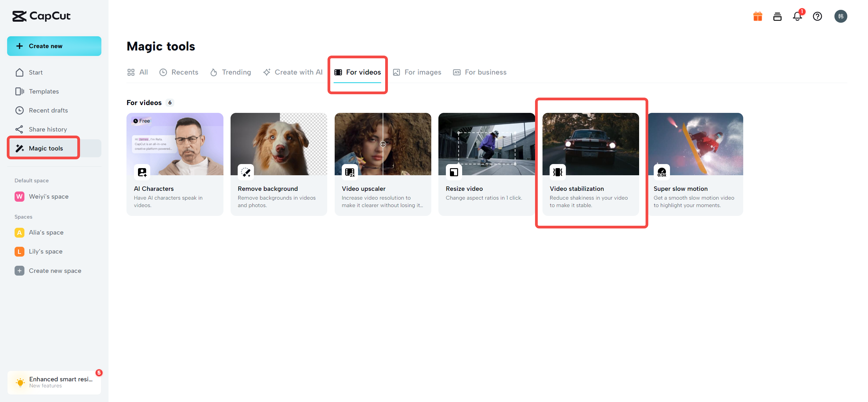This screenshot has height=402, width=868.
Task: Switch to the For images tab
Action: pos(417,72)
